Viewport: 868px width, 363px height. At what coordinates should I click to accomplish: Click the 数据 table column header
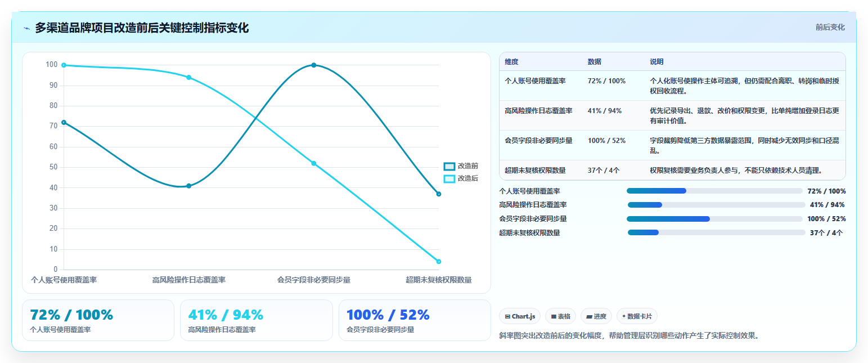tap(595, 62)
